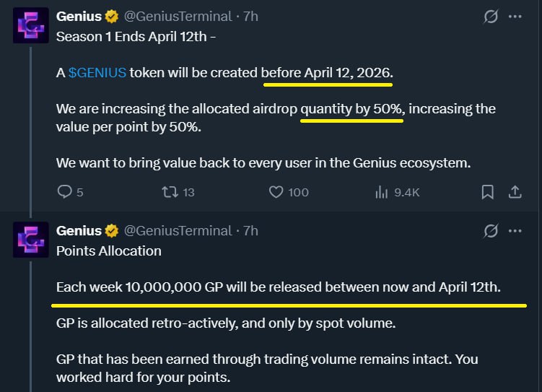
Task: Open the Points Allocation tweet's 7h timestamp
Action: point(250,231)
